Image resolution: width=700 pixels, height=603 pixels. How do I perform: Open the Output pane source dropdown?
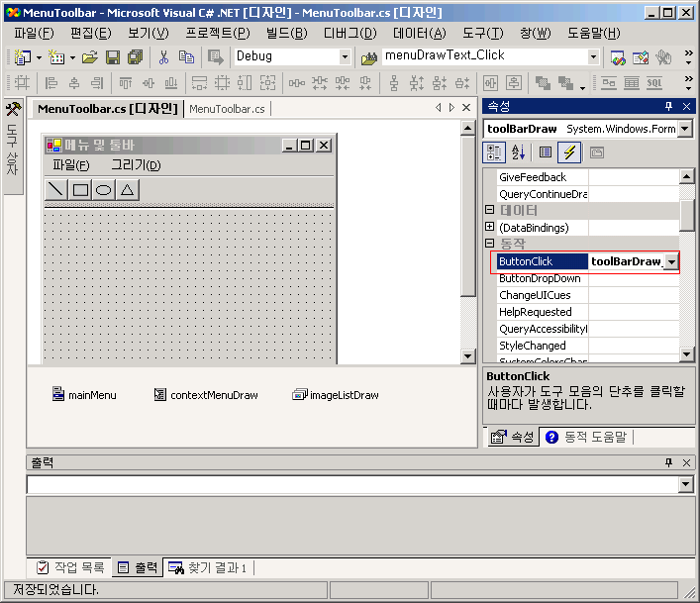tap(685, 484)
